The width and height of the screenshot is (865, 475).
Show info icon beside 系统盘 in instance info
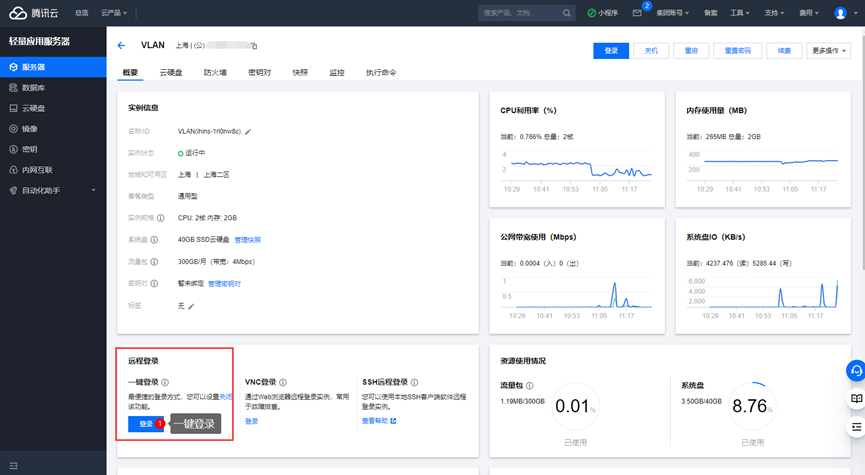(154, 240)
